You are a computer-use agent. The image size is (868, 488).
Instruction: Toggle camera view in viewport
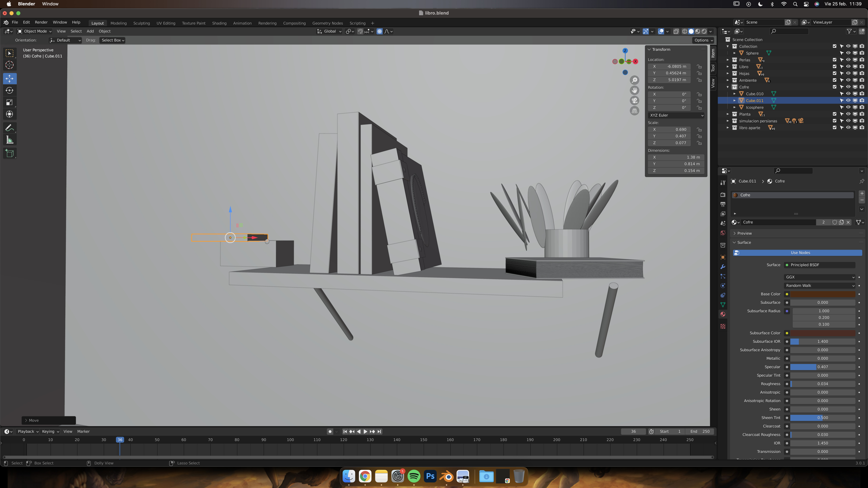(x=635, y=101)
